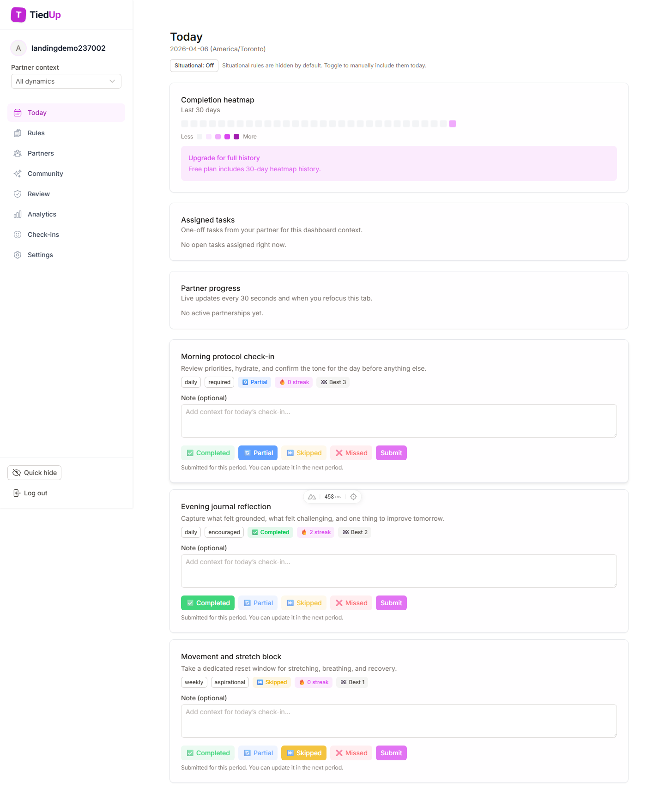Mark Evening journal reflection as Missed
665x812 pixels.
(351, 603)
